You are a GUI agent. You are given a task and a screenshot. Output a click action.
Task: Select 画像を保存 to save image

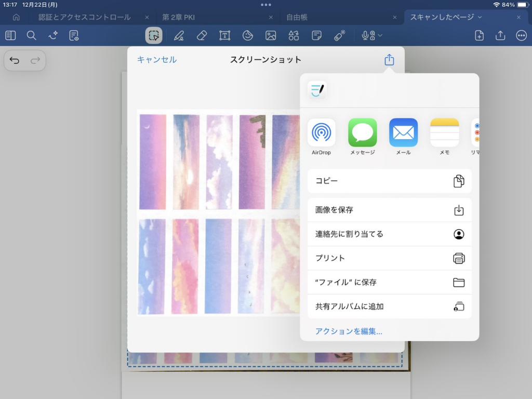(x=389, y=210)
